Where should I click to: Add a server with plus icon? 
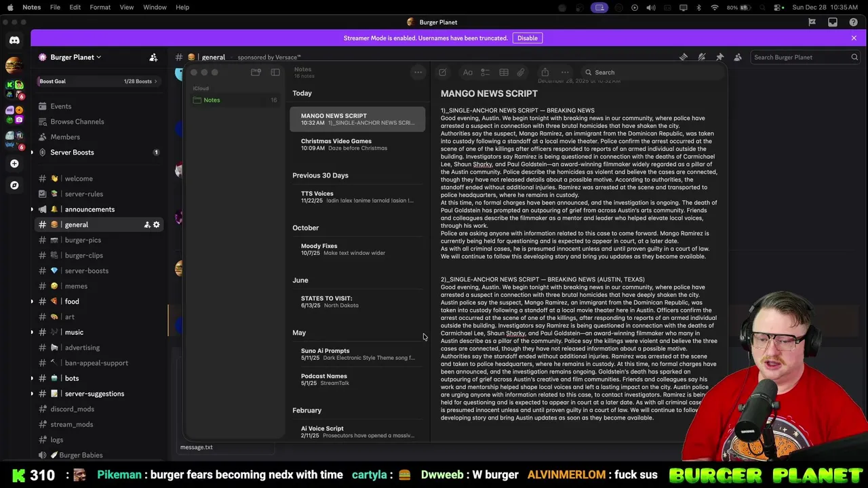coord(14,163)
